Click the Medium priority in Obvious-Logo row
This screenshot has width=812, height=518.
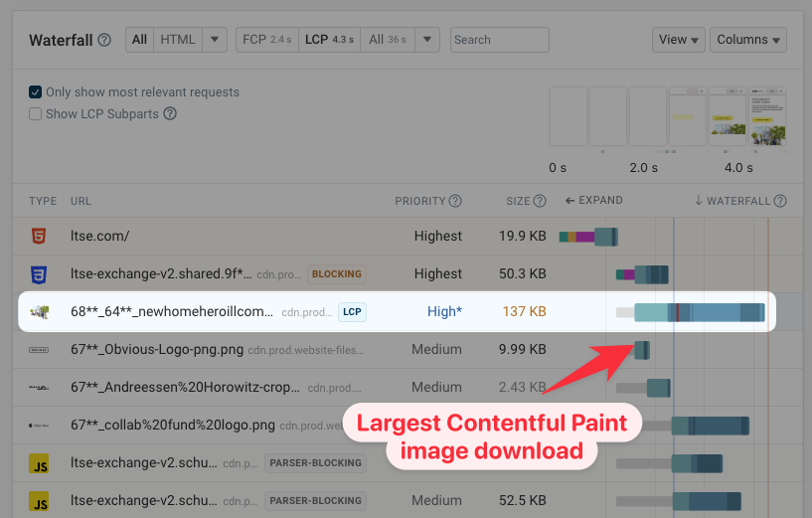tap(436, 350)
